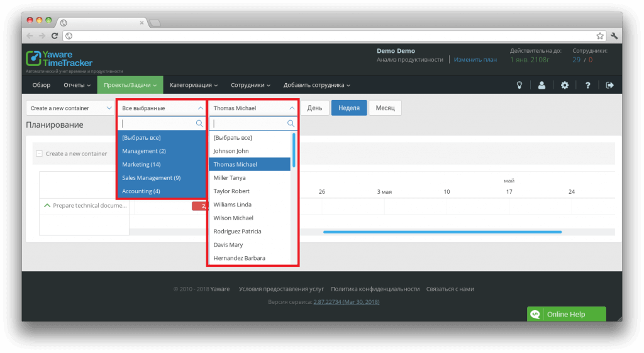Choose employee Williams Linda

pos(250,205)
